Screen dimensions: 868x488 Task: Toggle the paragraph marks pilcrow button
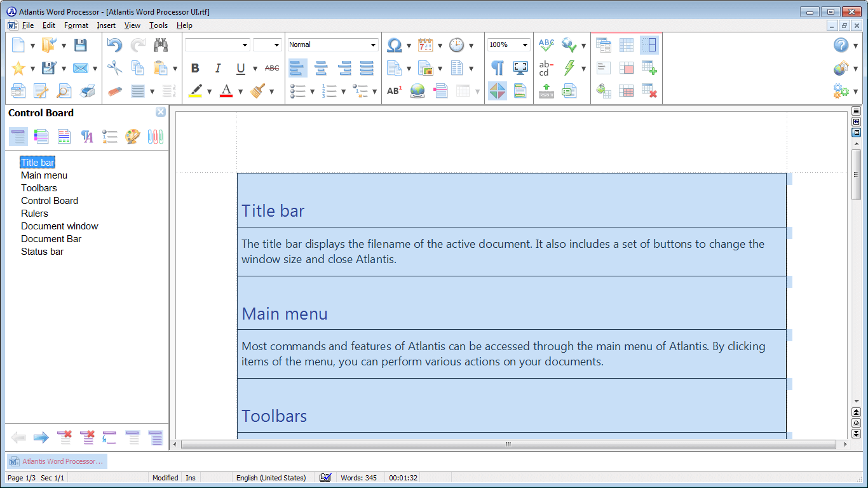coord(498,68)
